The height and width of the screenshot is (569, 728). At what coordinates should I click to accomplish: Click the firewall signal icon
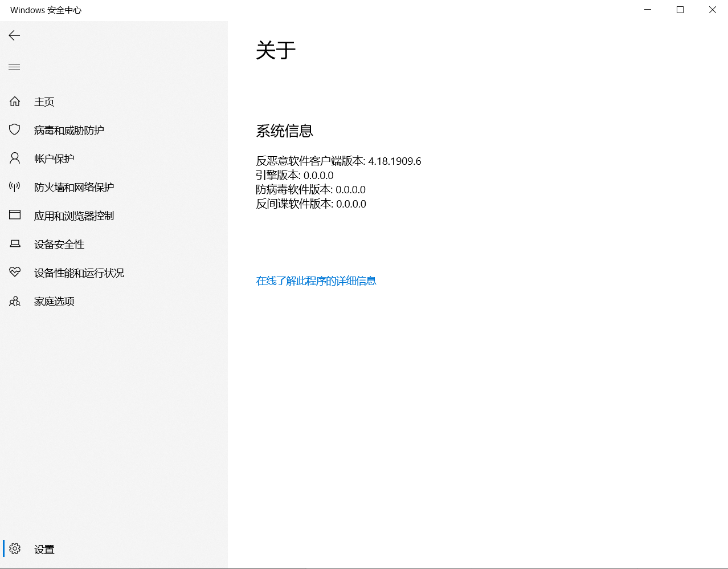15,187
